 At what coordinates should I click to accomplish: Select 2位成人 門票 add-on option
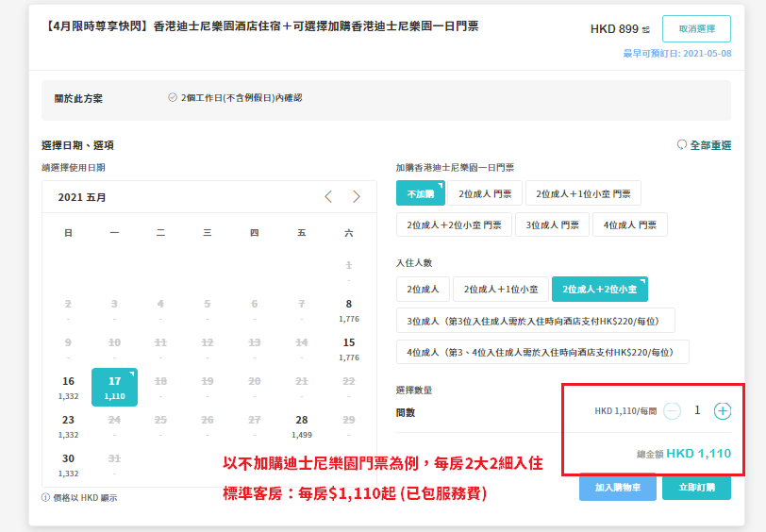(485, 193)
